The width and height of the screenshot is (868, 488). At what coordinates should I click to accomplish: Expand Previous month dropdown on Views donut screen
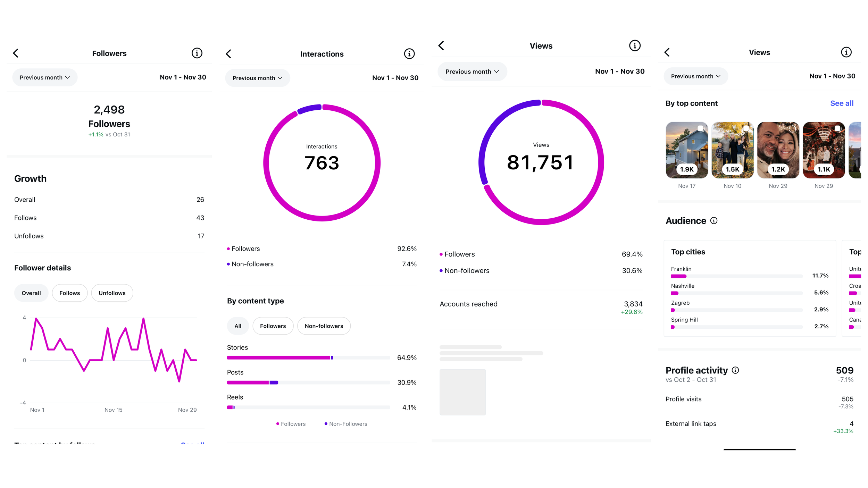472,71
